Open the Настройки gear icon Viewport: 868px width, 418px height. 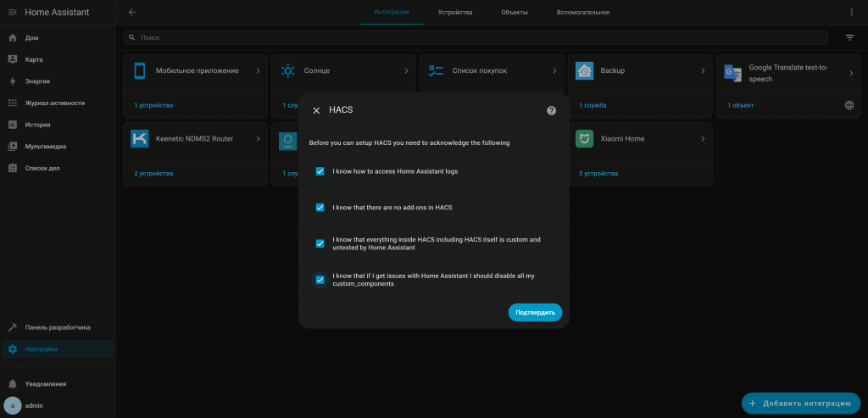(x=13, y=349)
